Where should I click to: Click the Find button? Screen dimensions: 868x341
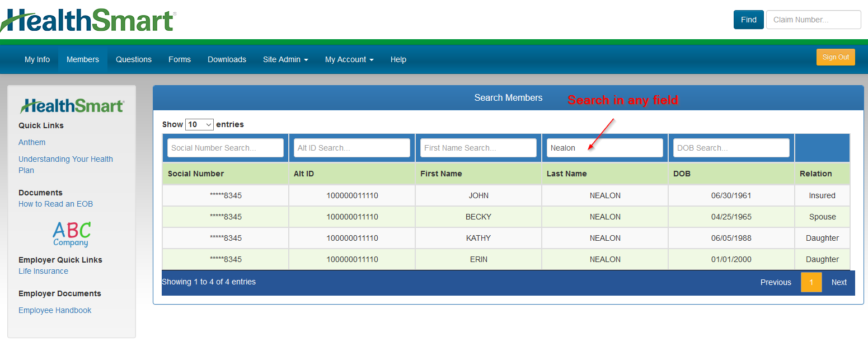[x=748, y=20]
